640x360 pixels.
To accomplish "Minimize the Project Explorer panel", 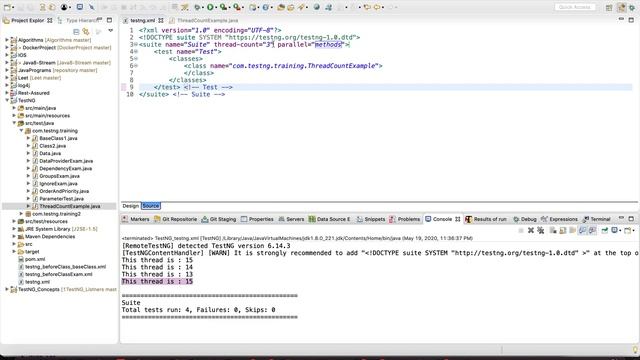I will pos(99,20).
